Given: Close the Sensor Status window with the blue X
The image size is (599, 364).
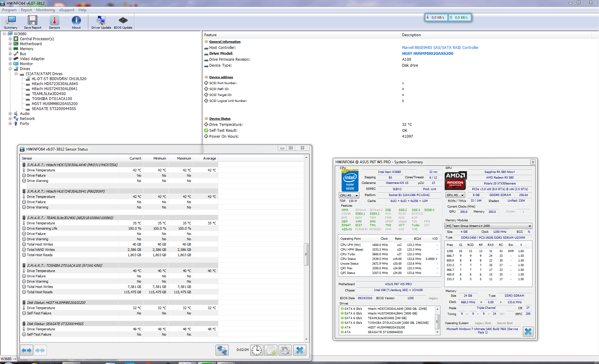Looking at the screenshot, I should [x=299, y=350].
